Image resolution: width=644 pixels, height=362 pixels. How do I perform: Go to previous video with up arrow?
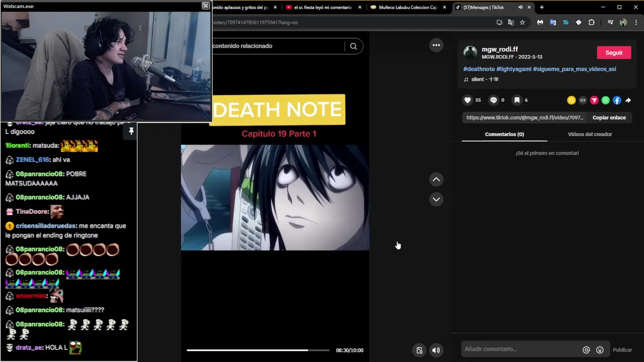[436, 179]
